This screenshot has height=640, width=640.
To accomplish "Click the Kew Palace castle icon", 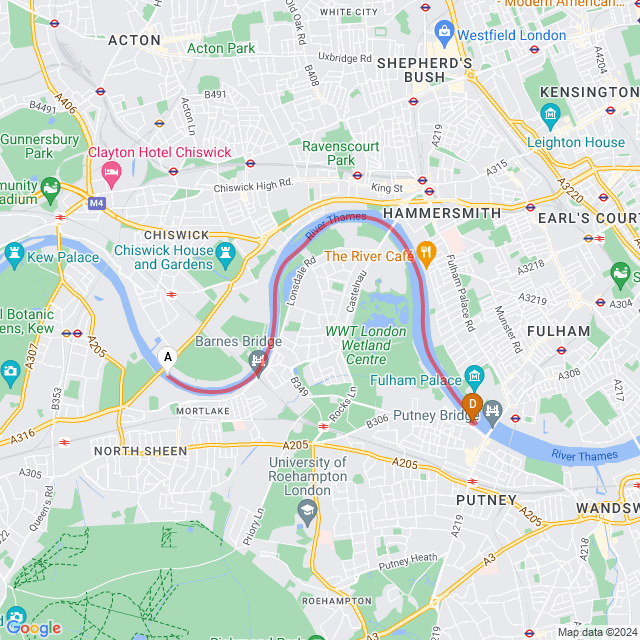I will click(14, 254).
